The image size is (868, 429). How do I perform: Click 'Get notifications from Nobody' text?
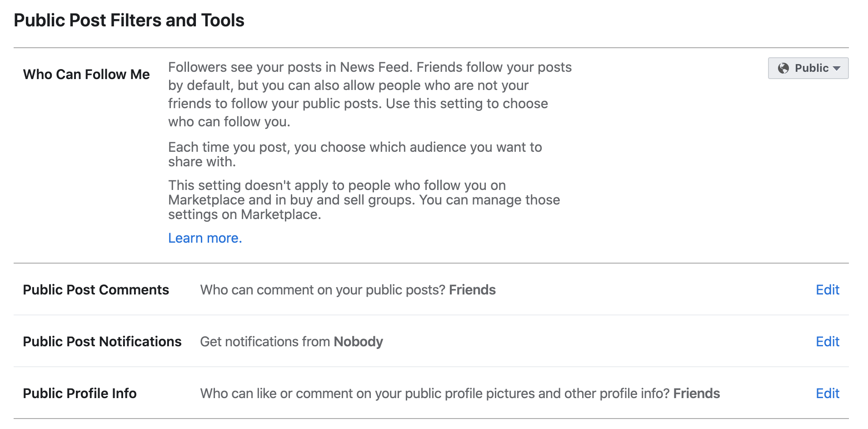coord(292,341)
